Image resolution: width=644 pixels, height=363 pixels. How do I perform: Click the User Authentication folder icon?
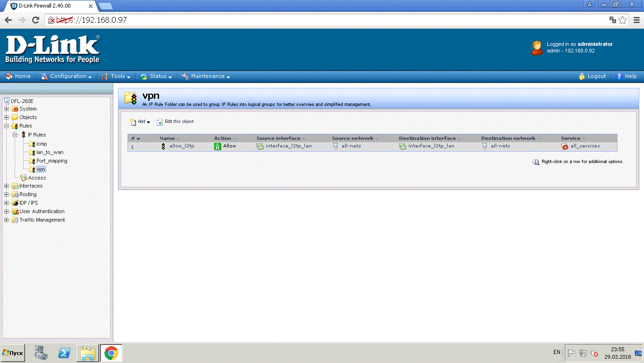pyautogui.click(x=15, y=211)
